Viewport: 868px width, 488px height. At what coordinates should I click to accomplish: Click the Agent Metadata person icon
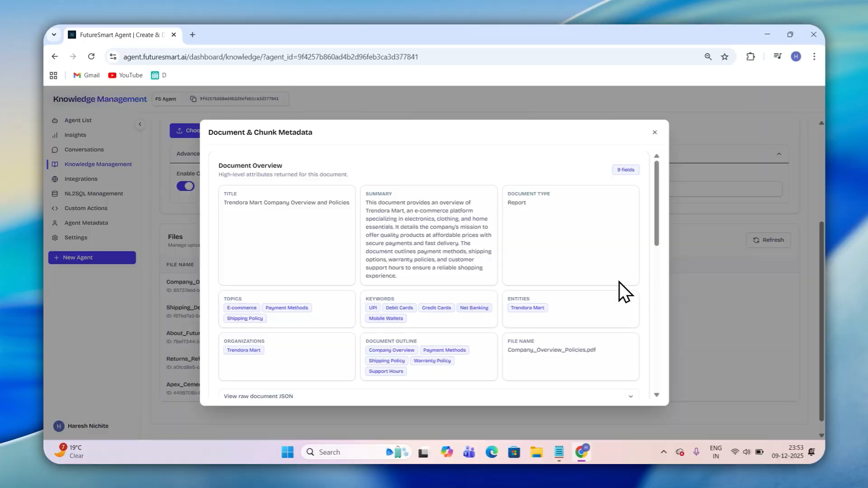55,223
